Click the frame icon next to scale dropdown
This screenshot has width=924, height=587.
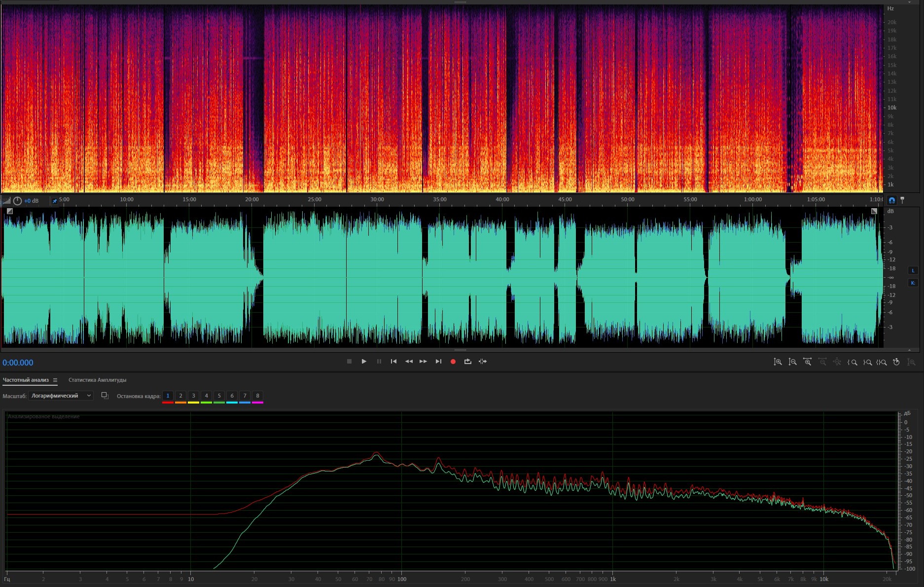[105, 396]
